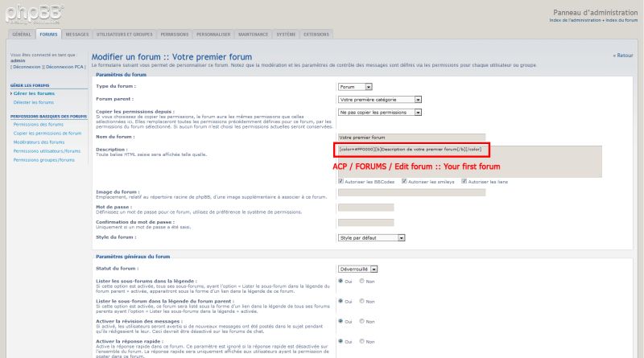The image size is (644, 358).
Task: Open Permissions groupes/forums link
Action: tap(44, 160)
